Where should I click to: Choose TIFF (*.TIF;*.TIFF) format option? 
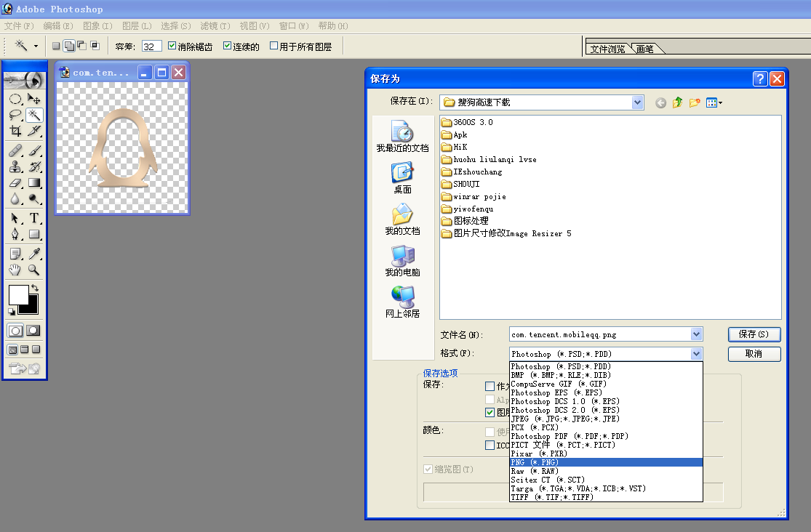pos(606,497)
